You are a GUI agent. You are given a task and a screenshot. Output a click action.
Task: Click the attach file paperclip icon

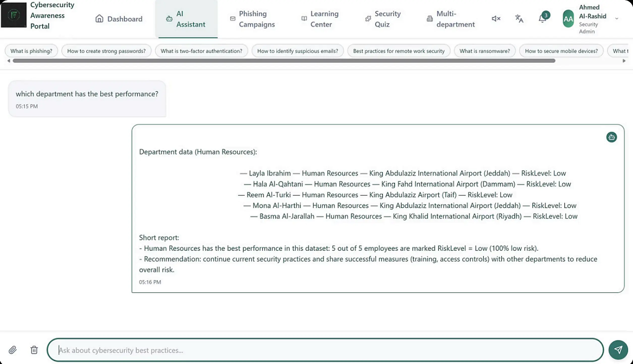13,350
